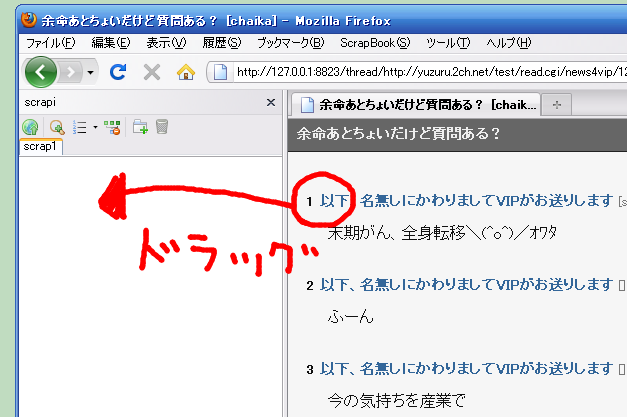The image size is (627, 417).
Task: Open the Home page icon
Action: tap(186, 72)
